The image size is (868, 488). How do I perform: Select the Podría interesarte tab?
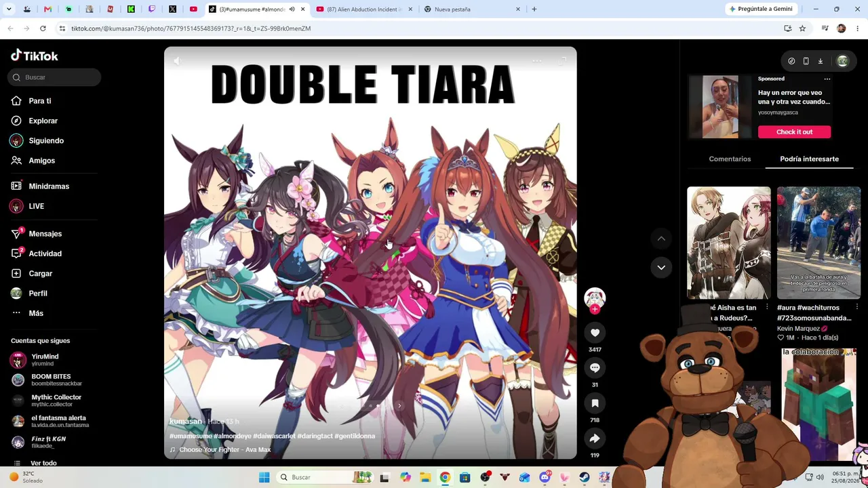coord(809,159)
